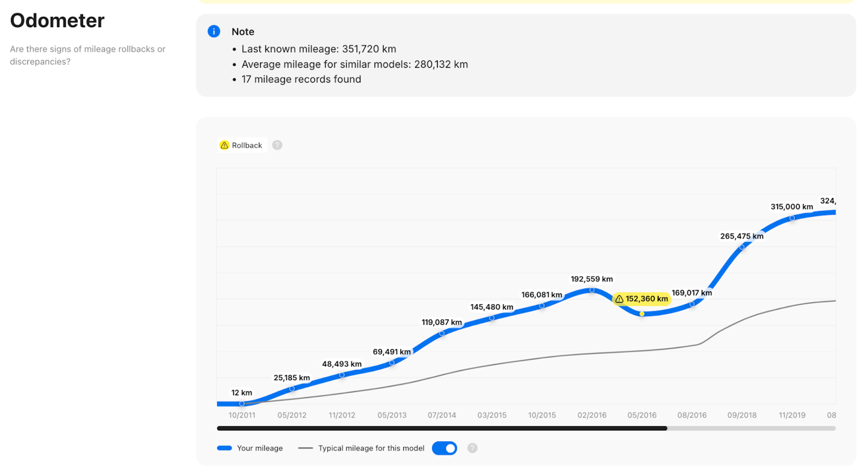Click the blue Your mileage legend swatch

(x=224, y=448)
